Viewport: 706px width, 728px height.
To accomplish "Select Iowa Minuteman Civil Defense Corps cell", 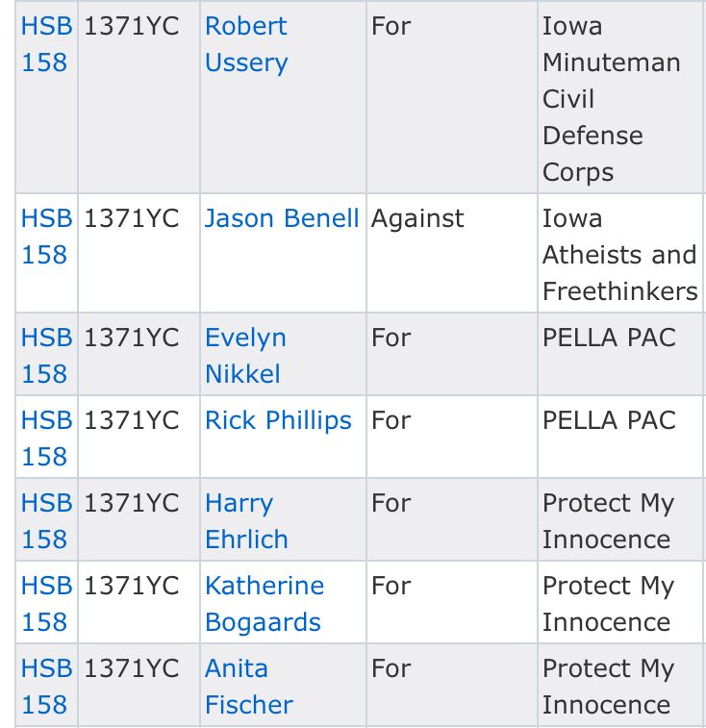I will 620,97.
